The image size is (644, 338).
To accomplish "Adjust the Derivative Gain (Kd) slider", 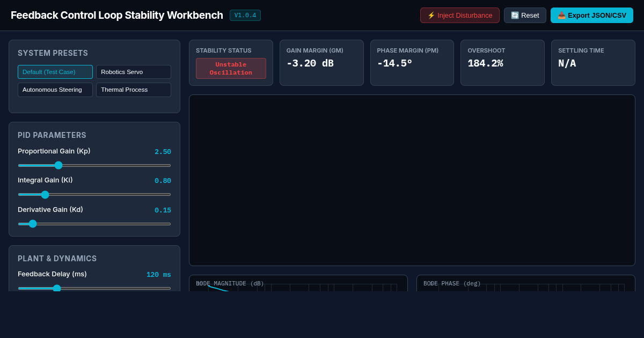I will click(94, 224).
